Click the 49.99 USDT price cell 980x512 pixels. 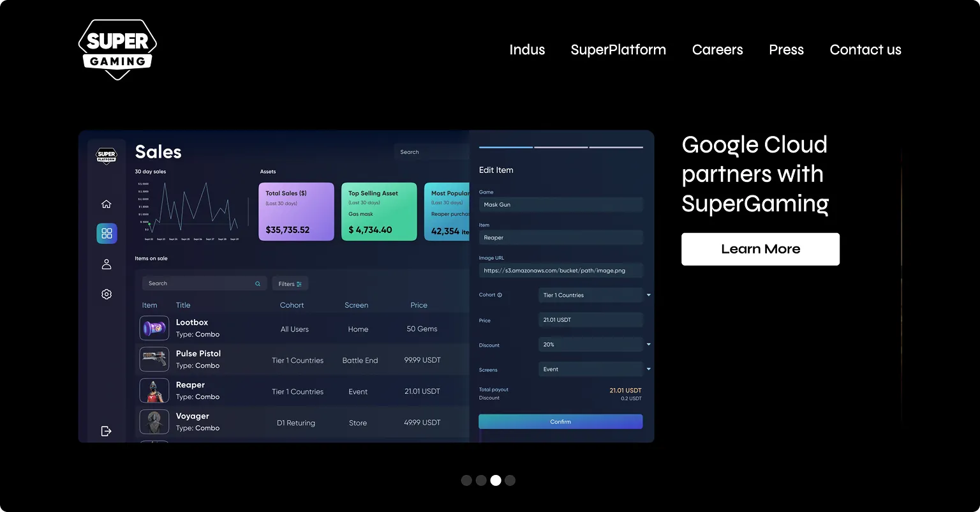point(422,423)
